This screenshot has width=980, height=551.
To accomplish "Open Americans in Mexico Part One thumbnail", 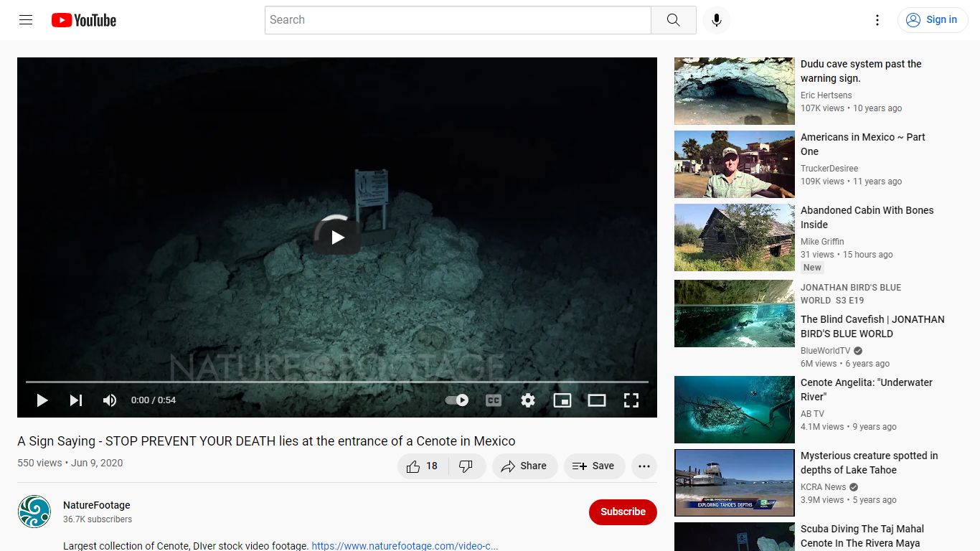I will tap(735, 164).
